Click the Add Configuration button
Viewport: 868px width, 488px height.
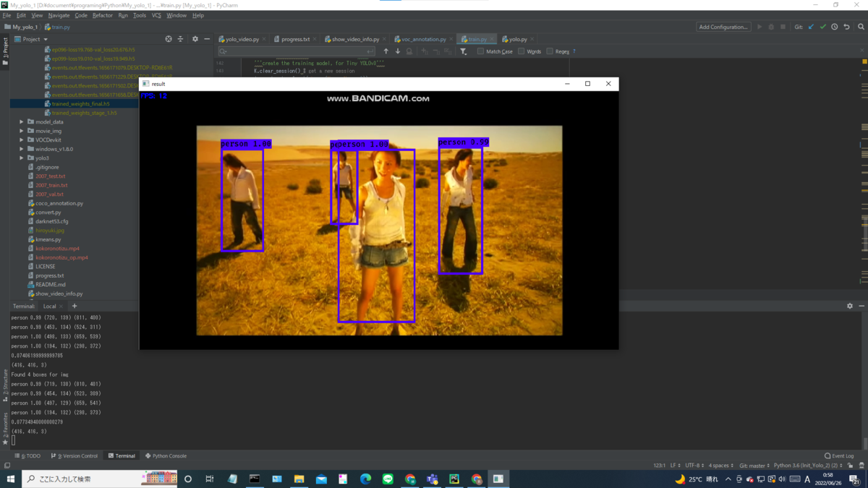click(723, 27)
